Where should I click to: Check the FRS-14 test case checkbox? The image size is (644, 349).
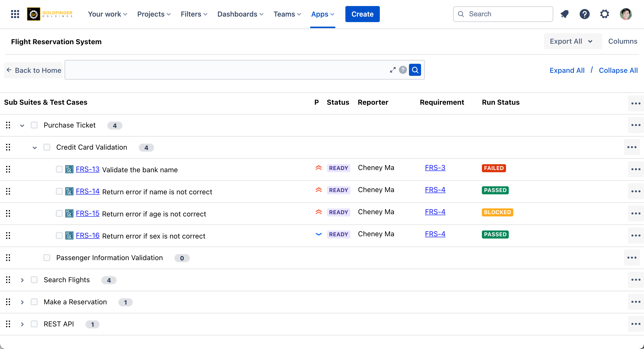(x=59, y=191)
